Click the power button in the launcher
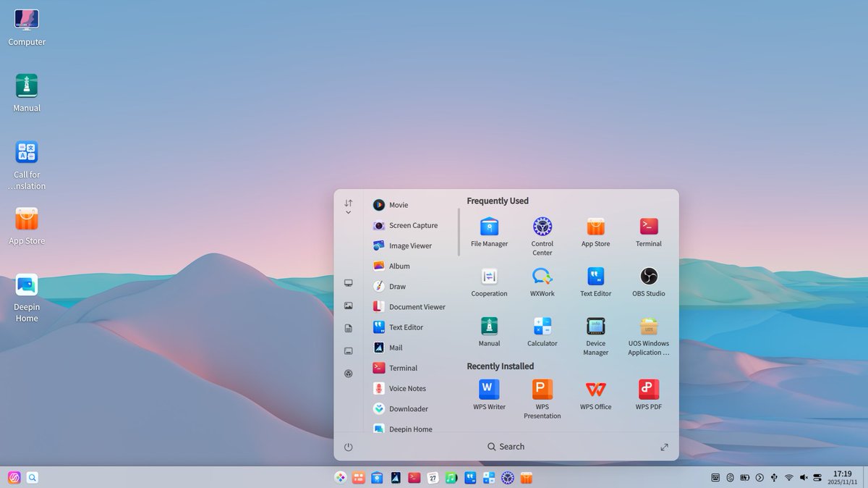 pyautogui.click(x=348, y=447)
